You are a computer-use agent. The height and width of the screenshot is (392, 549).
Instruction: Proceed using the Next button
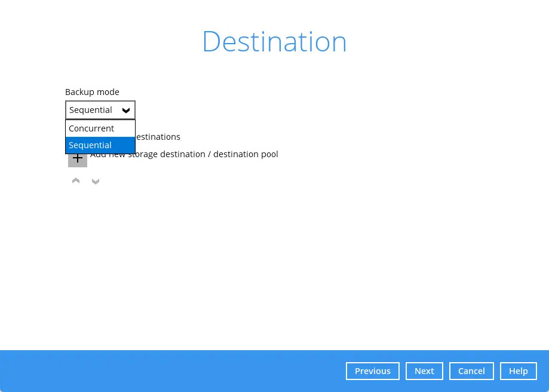[424, 371]
